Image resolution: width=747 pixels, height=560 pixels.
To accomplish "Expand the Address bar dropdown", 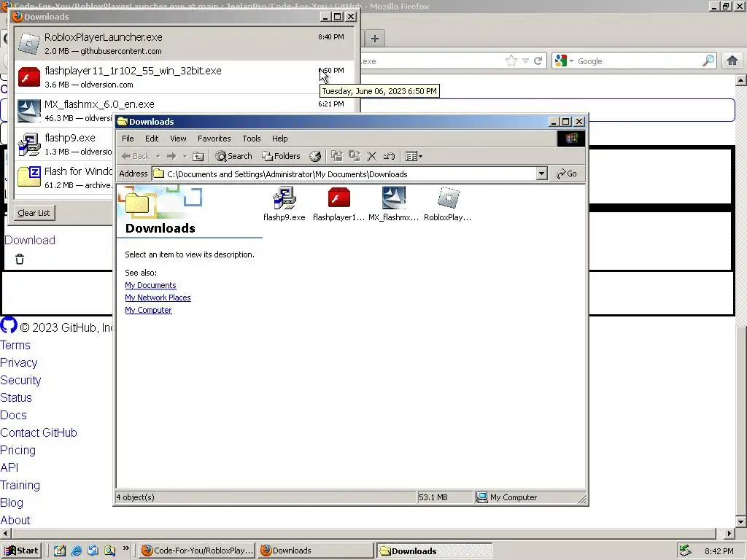I will [542, 174].
